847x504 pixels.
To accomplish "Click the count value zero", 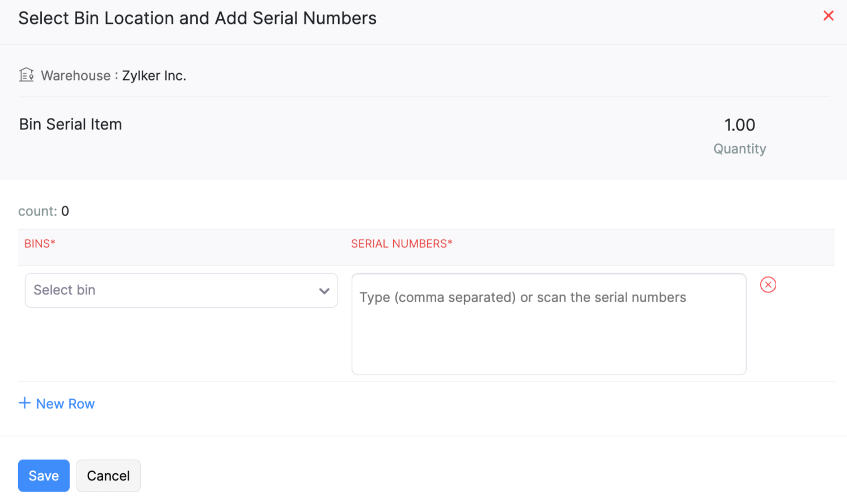I will (x=65, y=211).
